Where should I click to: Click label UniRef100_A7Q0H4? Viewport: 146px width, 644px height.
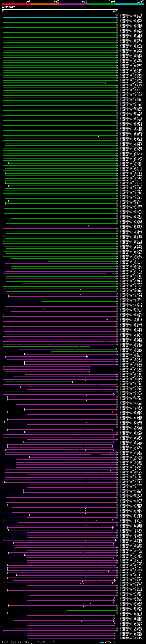coord(131,82)
